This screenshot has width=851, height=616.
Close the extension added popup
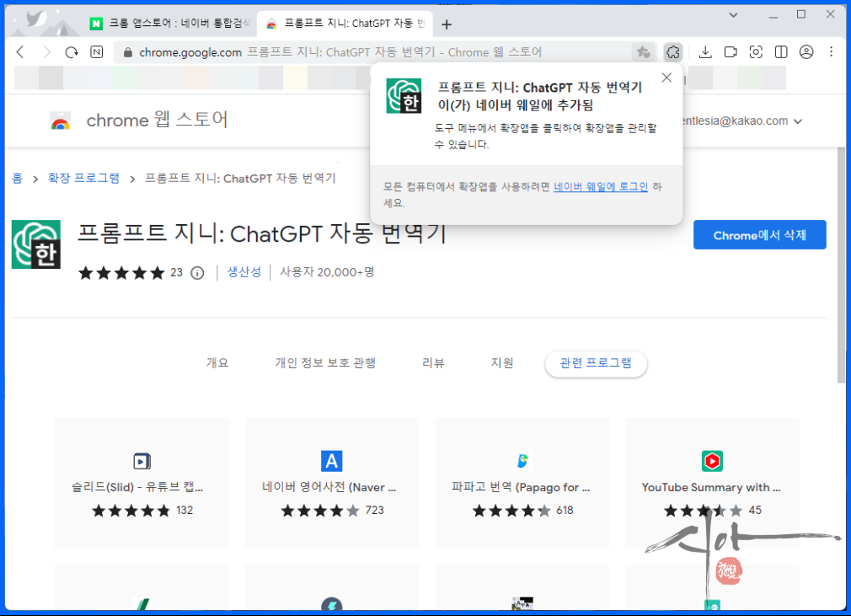tap(666, 78)
